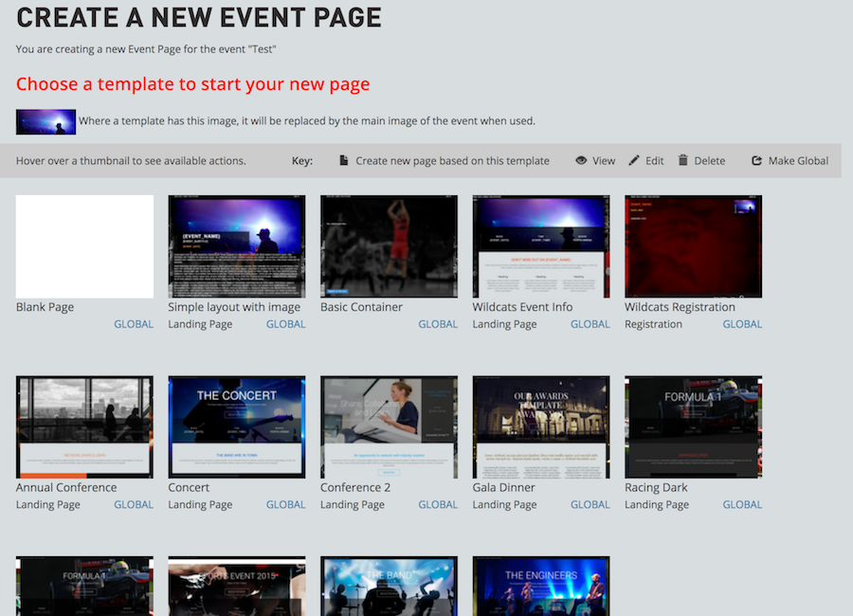Select the Gala Dinner template thumbnail
Screen dimensions: 853x616
(x=541, y=427)
